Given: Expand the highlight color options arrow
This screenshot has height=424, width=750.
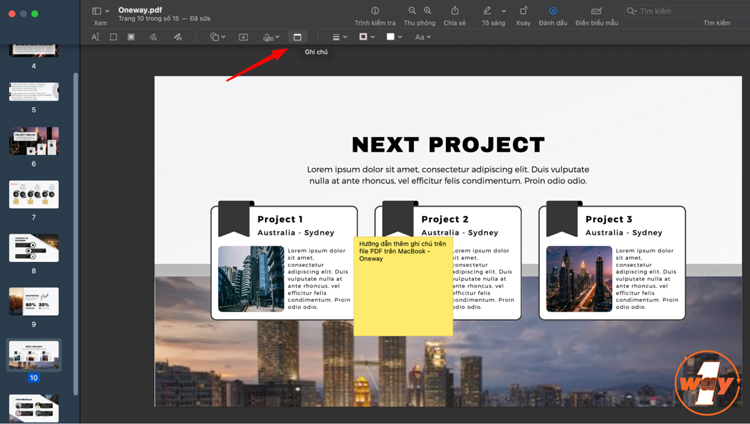Looking at the screenshot, I should [x=504, y=11].
